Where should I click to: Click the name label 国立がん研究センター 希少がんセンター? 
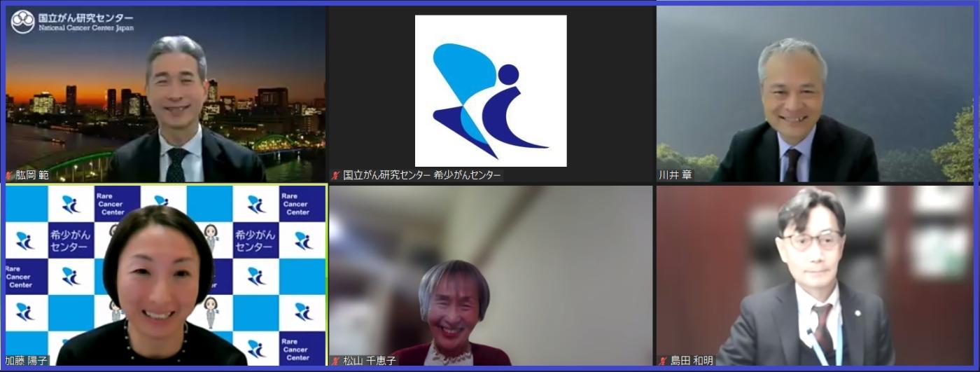(x=422, y=175)
